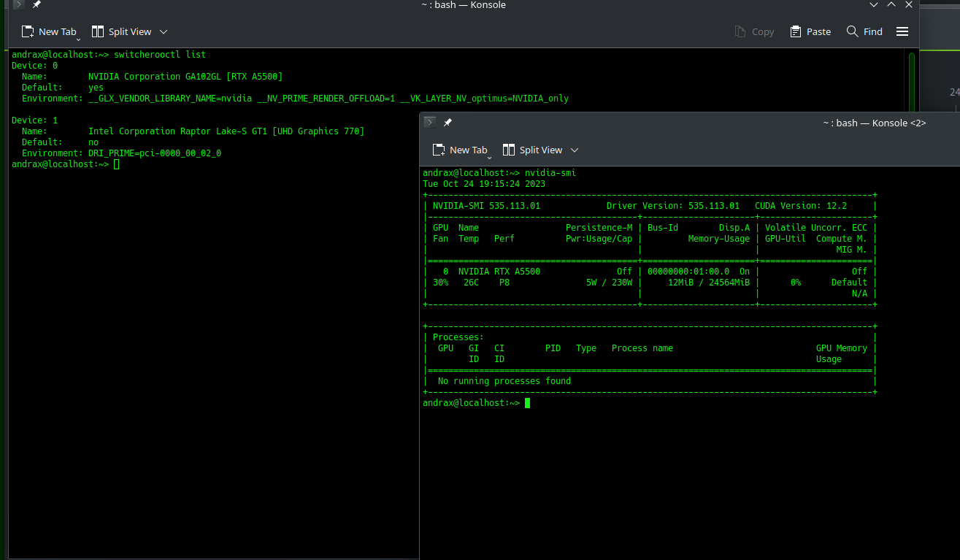Click 'No running processes found' text
The height and width of the screenshot is (560, 960).
click(x=504, y=381)
